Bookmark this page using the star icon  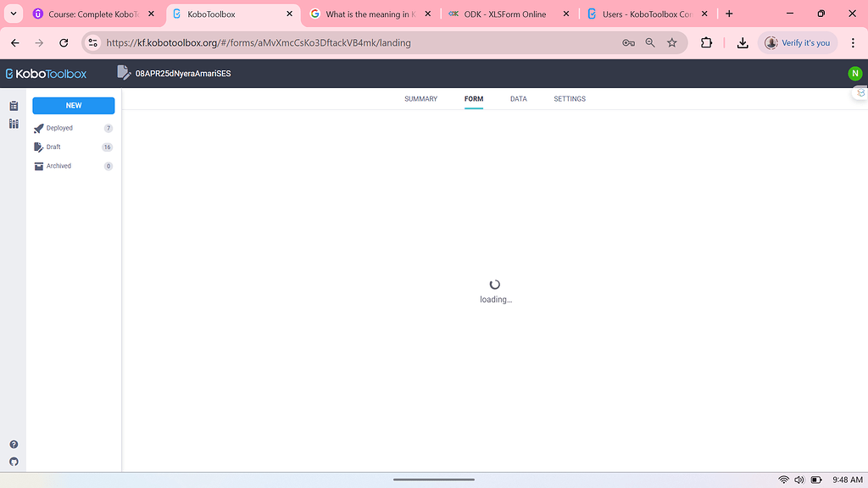coord(672,42)
